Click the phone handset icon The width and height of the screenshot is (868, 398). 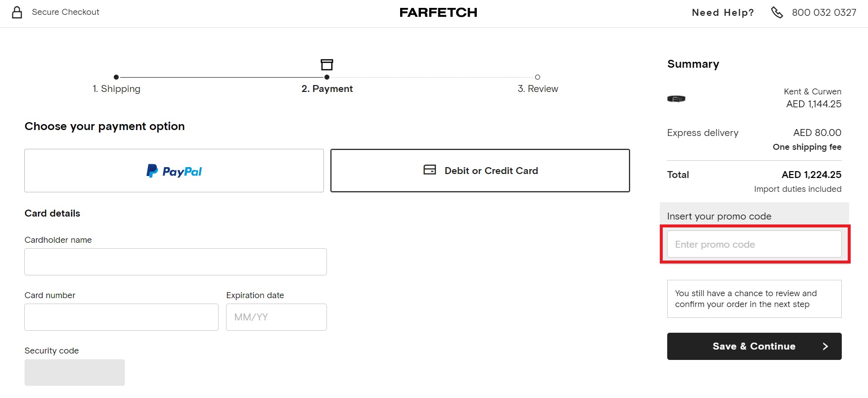tap(777, 12)
